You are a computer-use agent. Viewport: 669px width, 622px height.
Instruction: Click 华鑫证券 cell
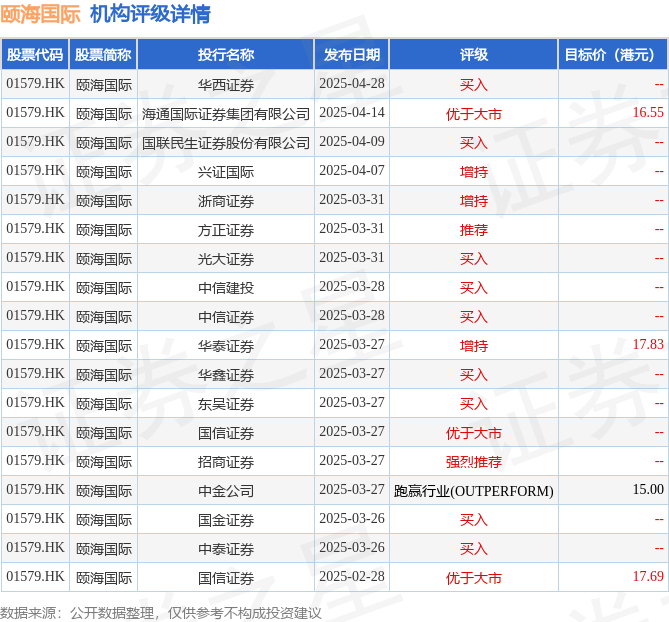[x=226, y=375]
